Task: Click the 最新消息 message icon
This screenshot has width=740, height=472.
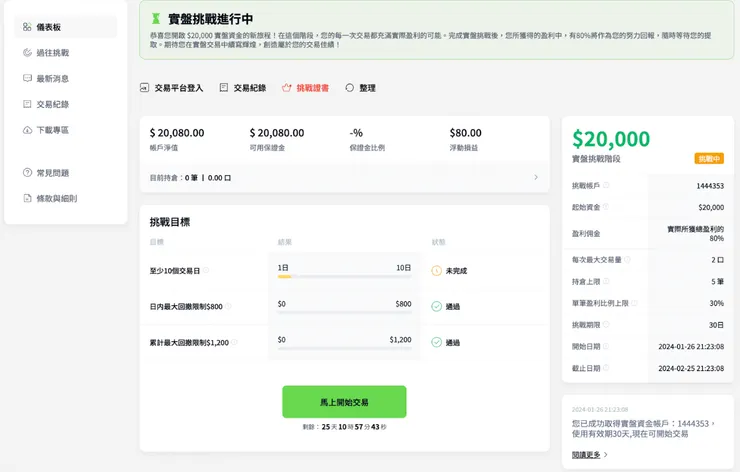Action: click(27, 78)
